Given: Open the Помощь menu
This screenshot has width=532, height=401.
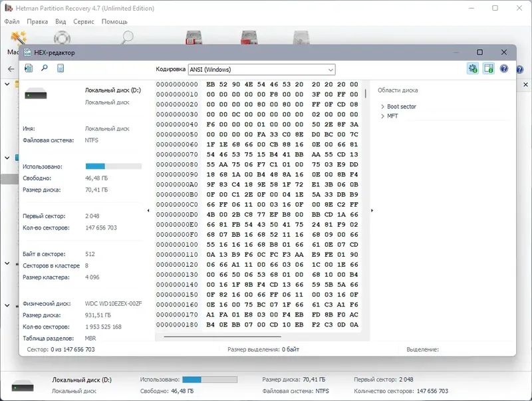Looking at the screenshot, I should tap(114, 21).
